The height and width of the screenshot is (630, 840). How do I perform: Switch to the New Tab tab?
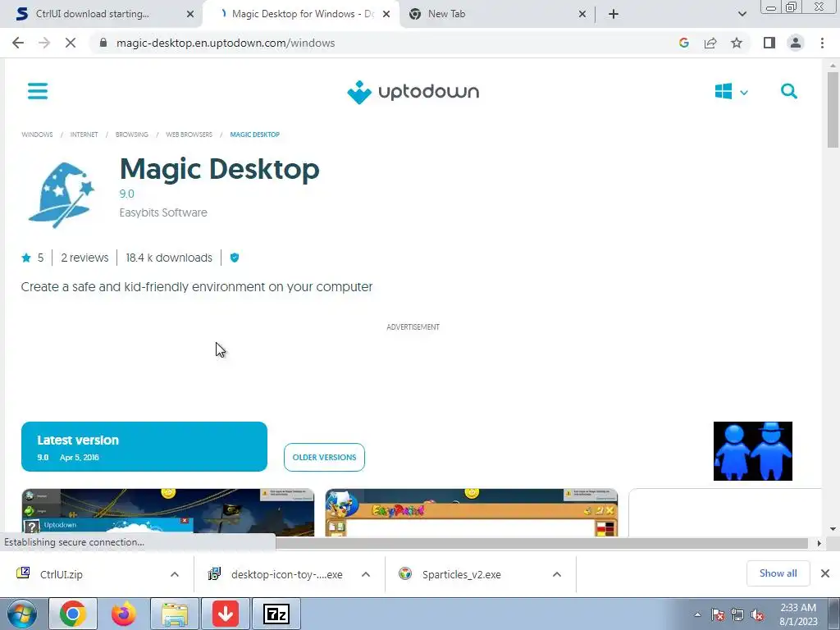pos(447,14)
